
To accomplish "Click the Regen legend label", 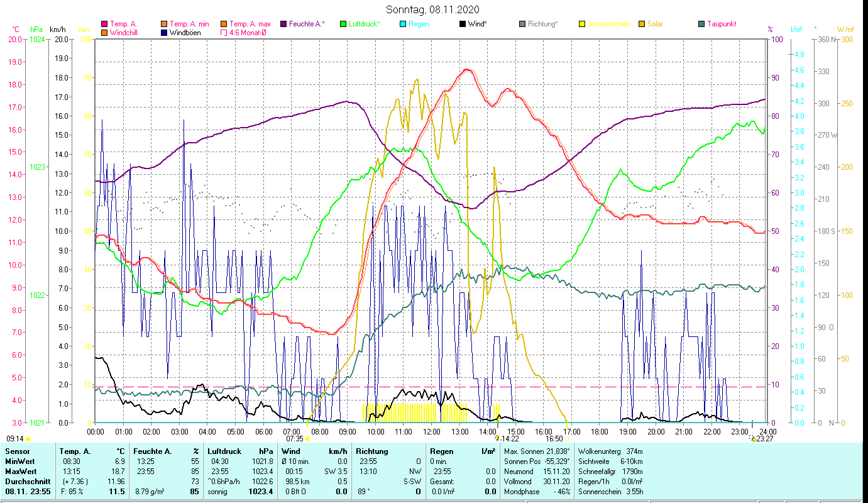I will coord(419,24).
